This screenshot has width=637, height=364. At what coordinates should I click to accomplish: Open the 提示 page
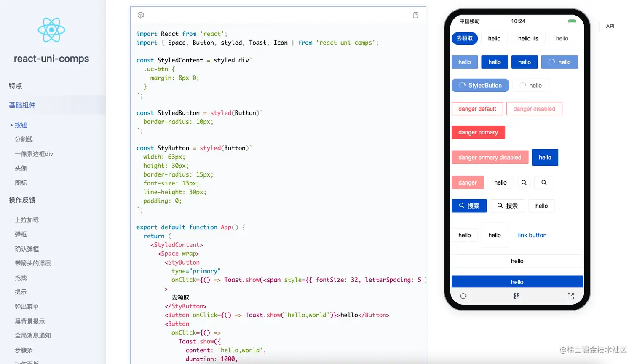tap(21, 292)
